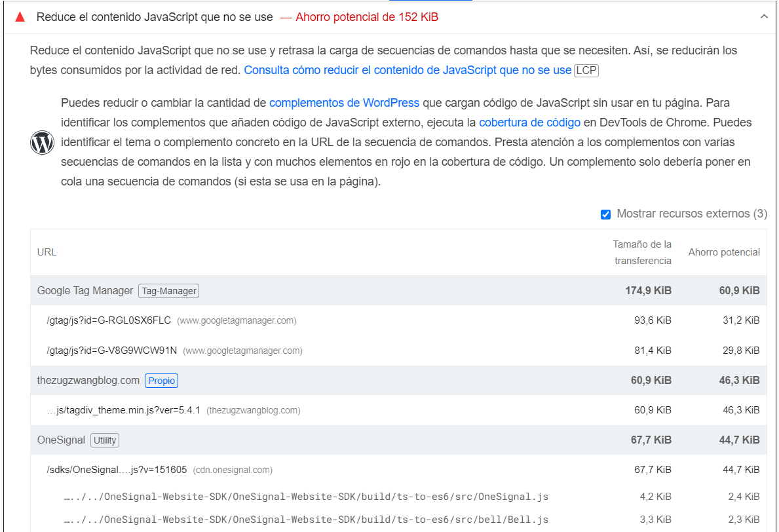Click the 81,4 KiB transfer size value
The height and width of the screenshot is (532, 779).
click(x=653, y=351)
